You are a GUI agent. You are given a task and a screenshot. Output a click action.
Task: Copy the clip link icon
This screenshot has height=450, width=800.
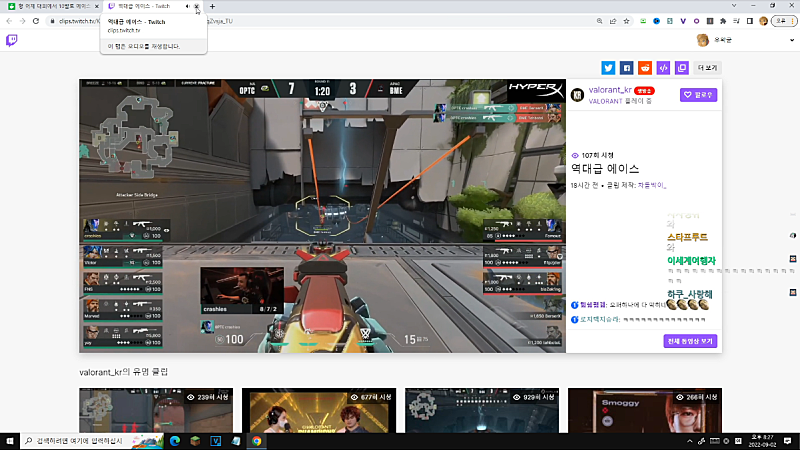(682, 68)
